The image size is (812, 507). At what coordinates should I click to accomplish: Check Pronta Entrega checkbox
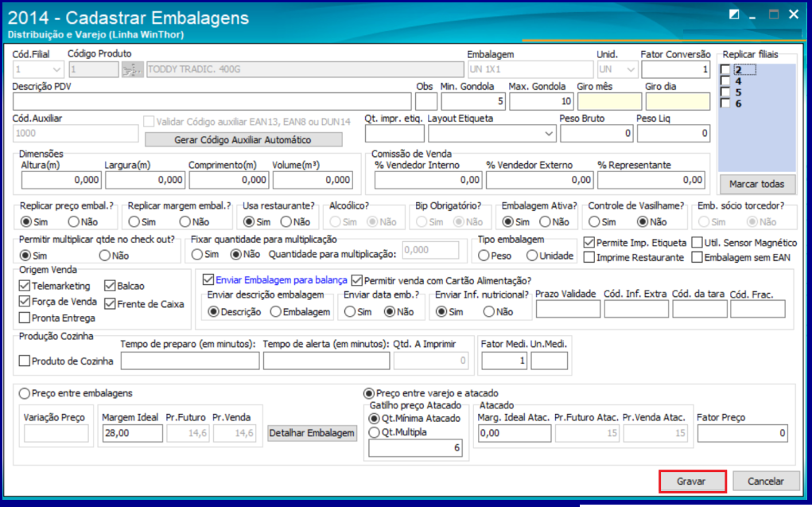[25, 318]
